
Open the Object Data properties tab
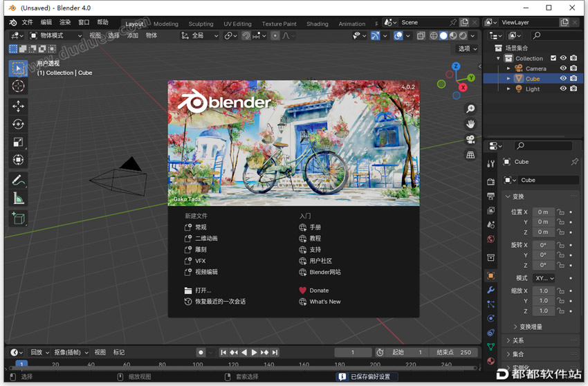[x=491, y=347]
